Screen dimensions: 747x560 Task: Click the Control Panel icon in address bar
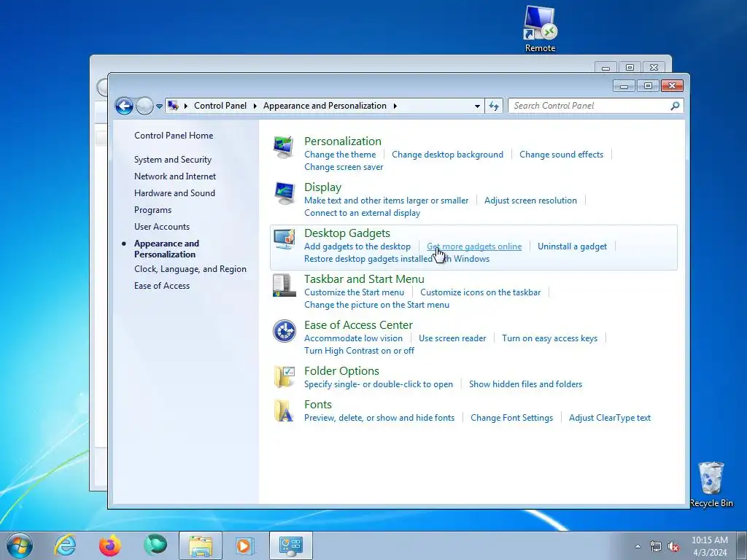(x=174, y=106)
